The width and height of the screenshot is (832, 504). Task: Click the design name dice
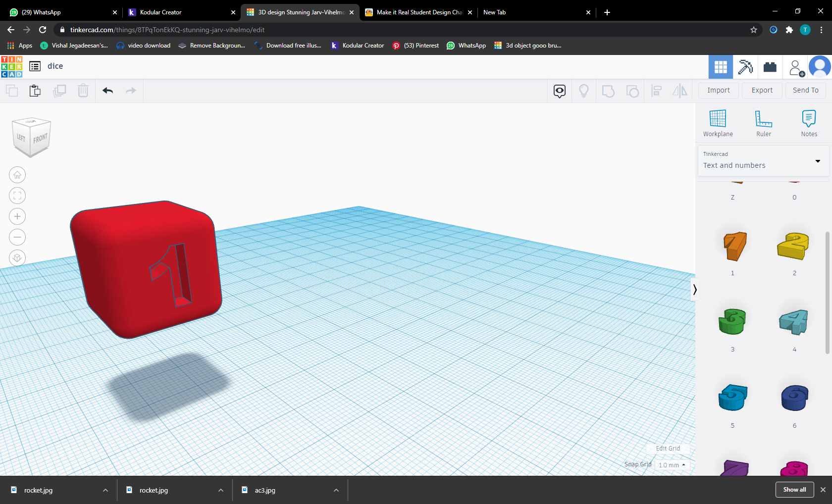[x=55, y=66]
